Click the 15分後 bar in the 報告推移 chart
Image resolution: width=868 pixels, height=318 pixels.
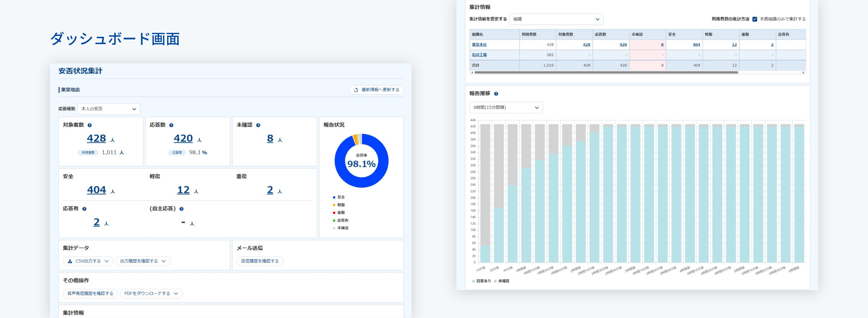point(485,193)
